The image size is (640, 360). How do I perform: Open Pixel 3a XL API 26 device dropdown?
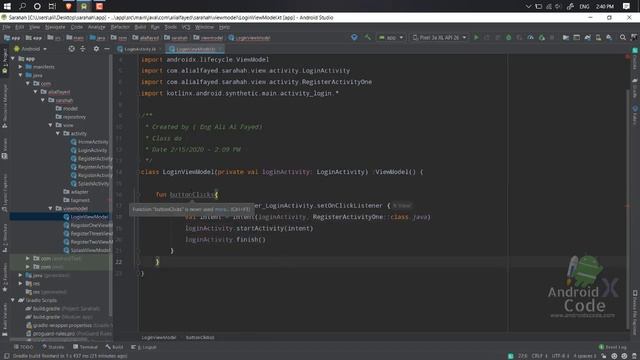click(439, 38)
